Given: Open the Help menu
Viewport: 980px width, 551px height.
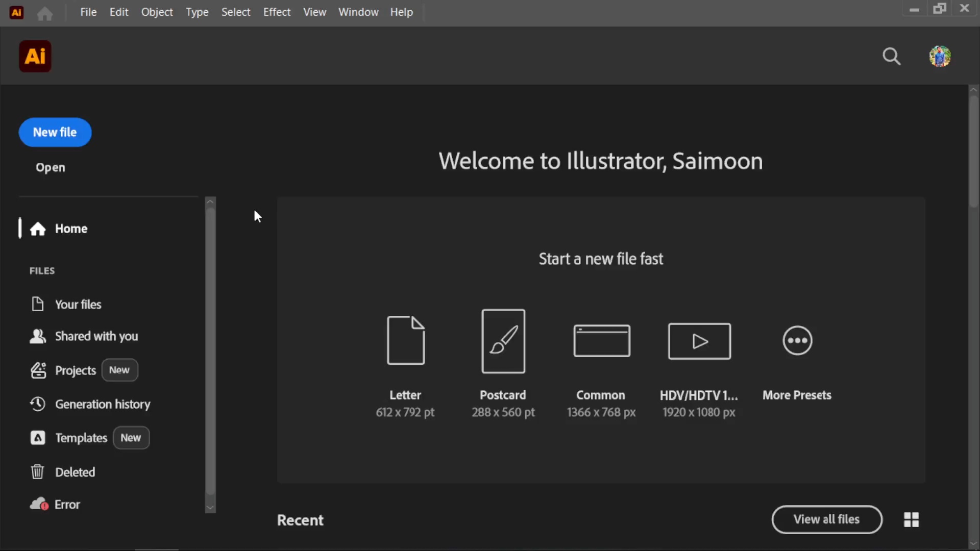Looking at the screenshot, I should click(402, 12).
